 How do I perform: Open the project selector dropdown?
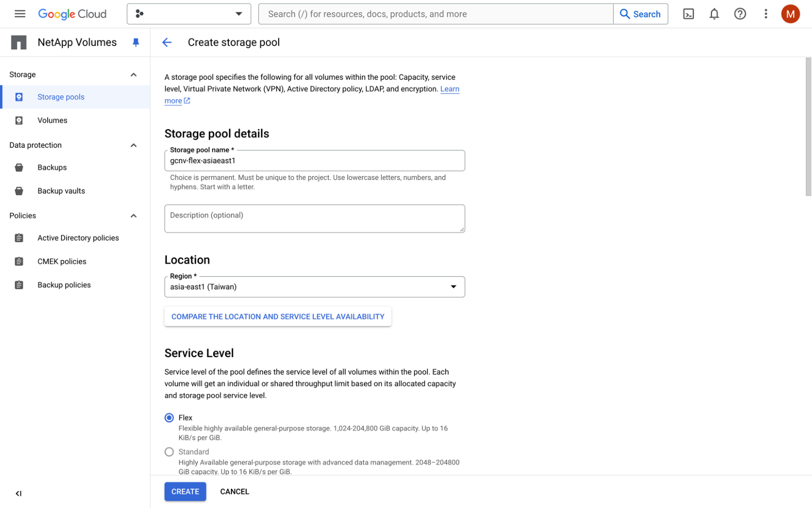189,14
